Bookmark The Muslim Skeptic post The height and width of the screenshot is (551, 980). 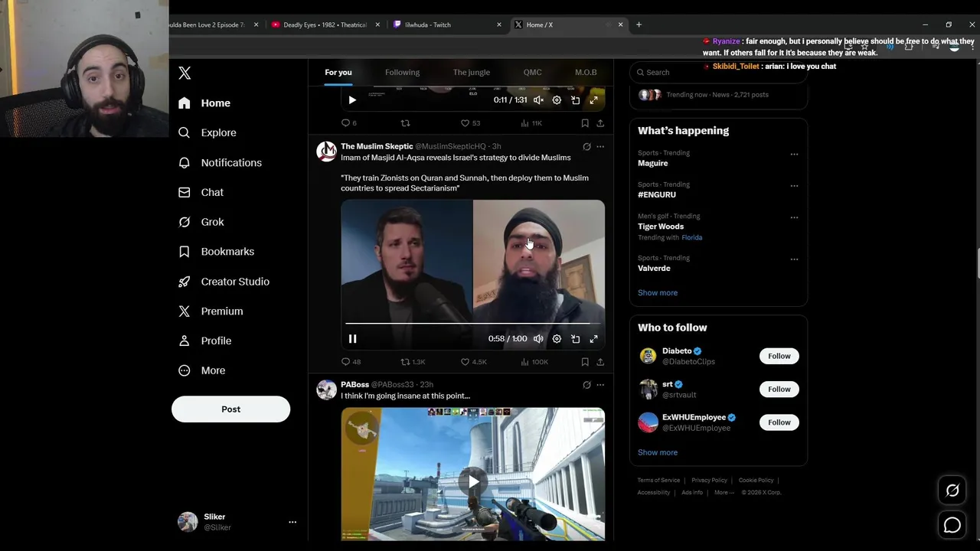[x=585, y=361]
